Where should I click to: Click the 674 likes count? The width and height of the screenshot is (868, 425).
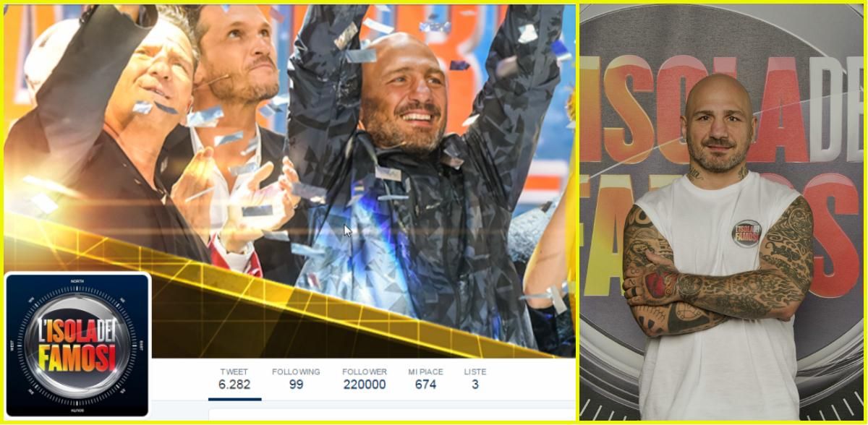(x=425, y=385)
